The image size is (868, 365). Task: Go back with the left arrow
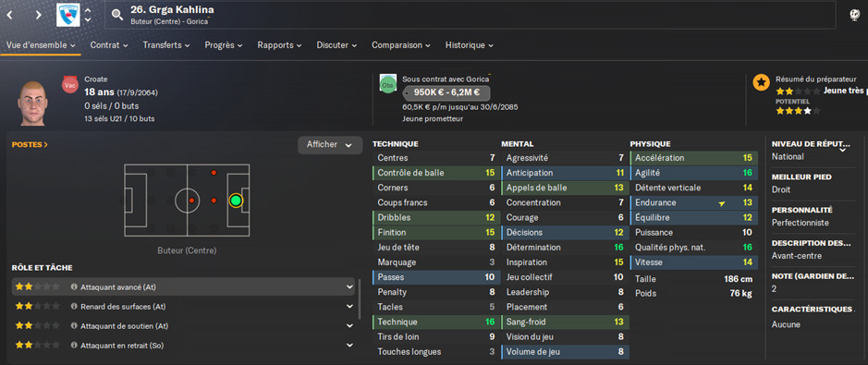[9, 15]
